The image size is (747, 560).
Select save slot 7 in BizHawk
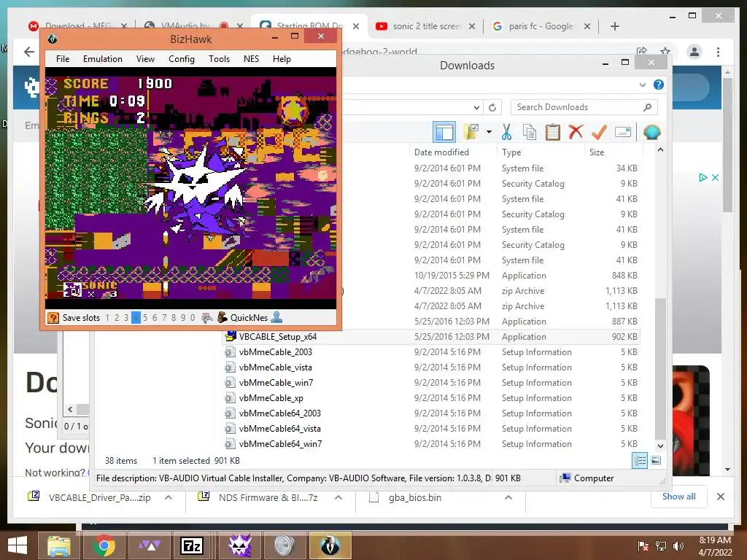[164, 318]
